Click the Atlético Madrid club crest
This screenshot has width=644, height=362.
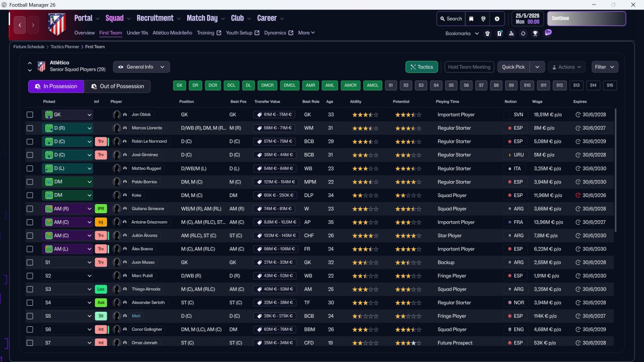pos(57,24)
